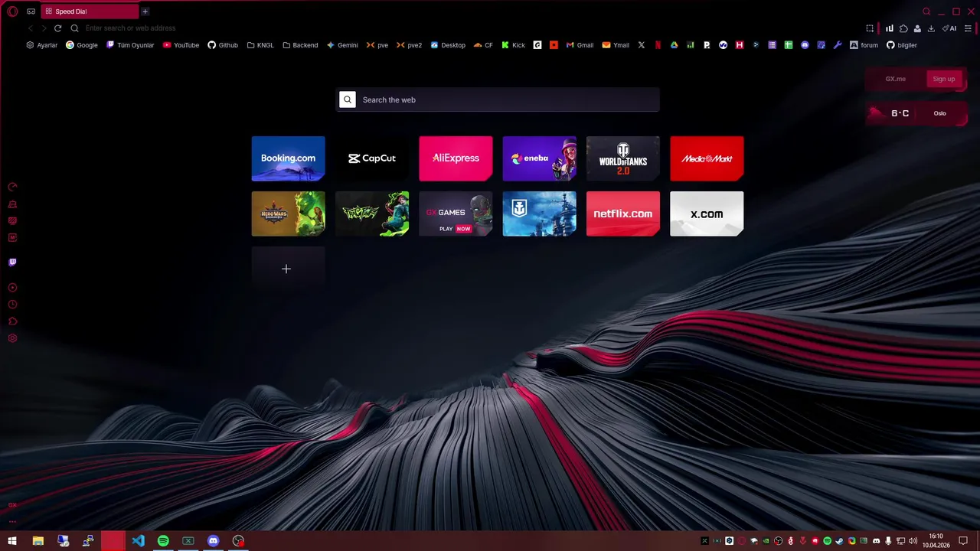Open the x.com speed dial tile
The image size is (980, 551).
[x=707, y=214]
